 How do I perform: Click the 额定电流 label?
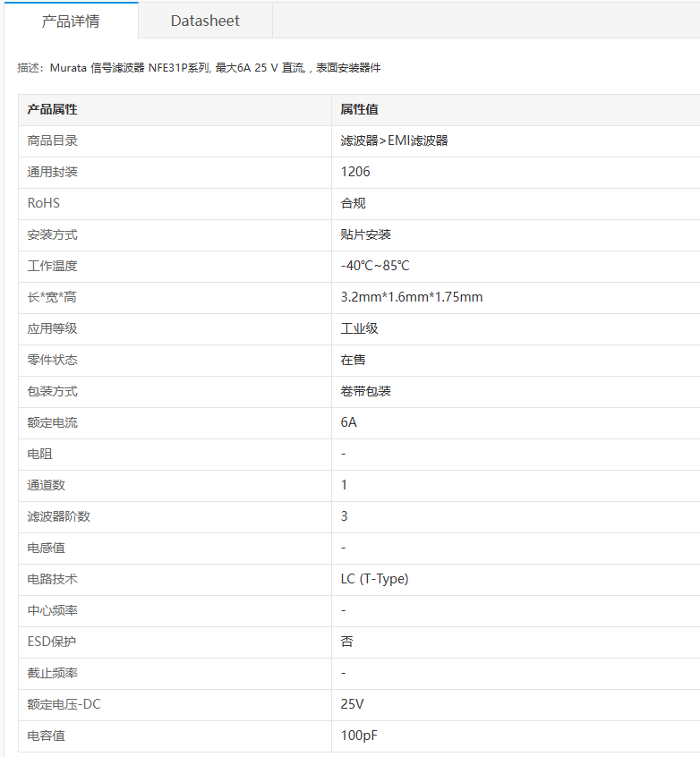[52, 422]
